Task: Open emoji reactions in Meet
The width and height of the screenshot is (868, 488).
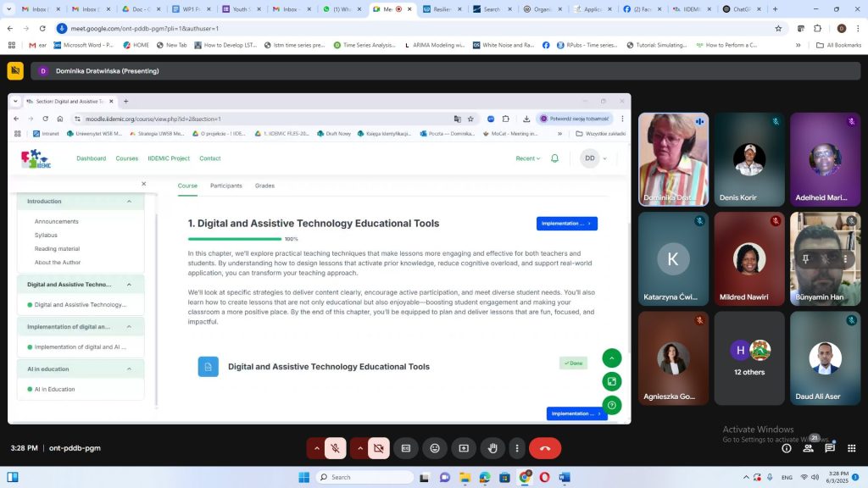Action: 435,448
